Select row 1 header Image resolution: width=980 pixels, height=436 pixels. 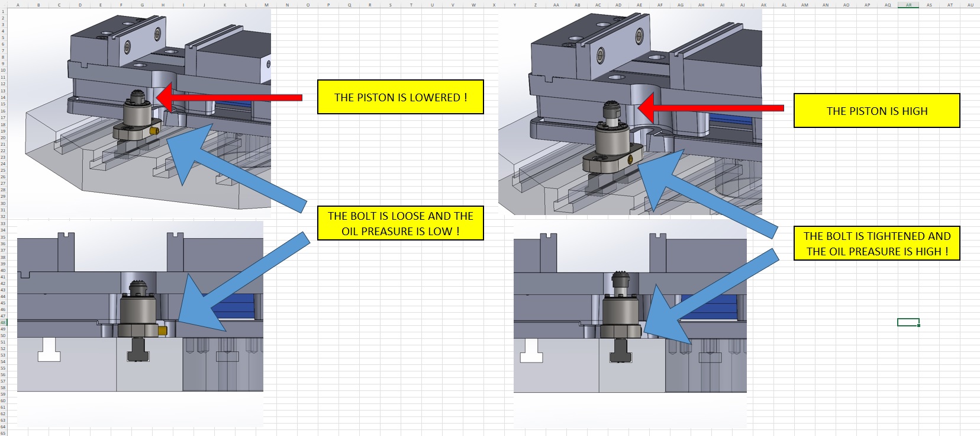(x=3, y=11)
